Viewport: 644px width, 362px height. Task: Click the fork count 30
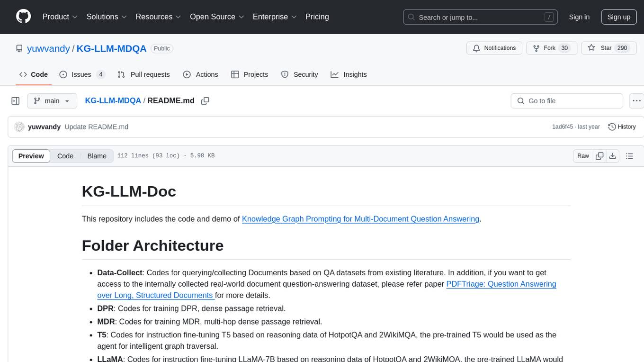[564, 48]
